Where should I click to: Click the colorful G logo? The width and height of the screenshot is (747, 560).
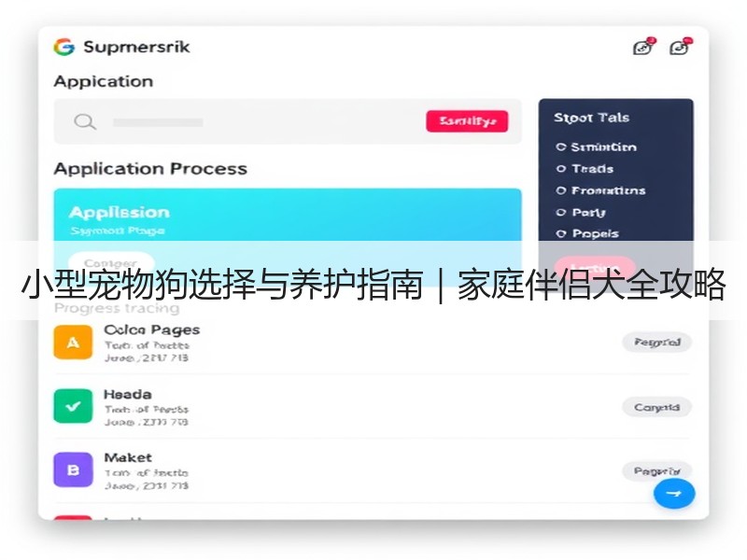[63, 47]
